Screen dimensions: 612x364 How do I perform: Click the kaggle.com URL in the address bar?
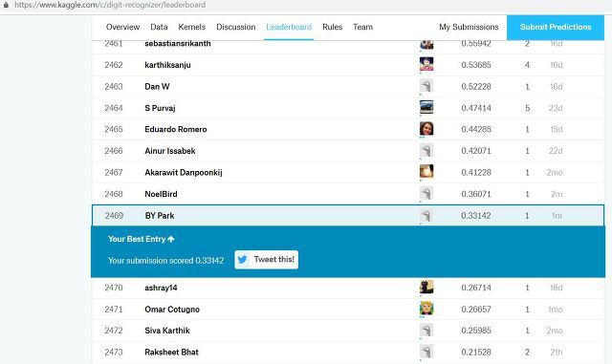click(x=110, y=5)
